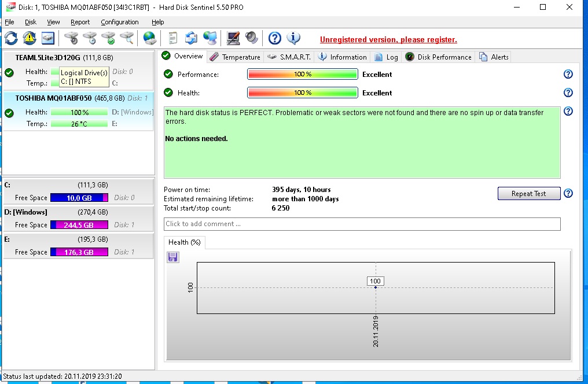Click the C: free space 10,0 GB bar
This screenshot has width=588, height=384.
(x=79, y=197)
